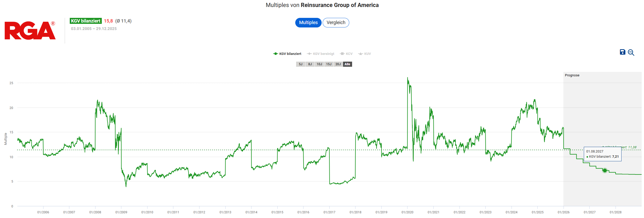Switch to the 10J time range
644x218 pixels.
319,64
